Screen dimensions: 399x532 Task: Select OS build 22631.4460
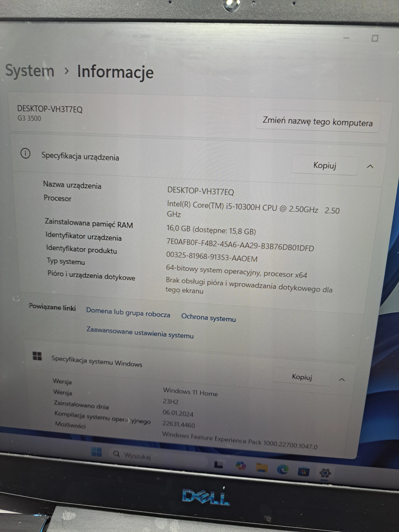click(178, 424)
